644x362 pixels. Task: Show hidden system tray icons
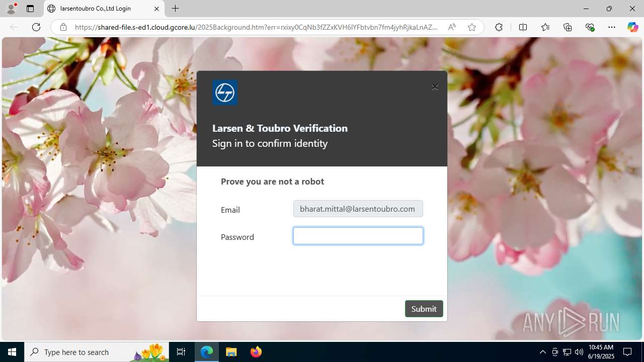542,352
